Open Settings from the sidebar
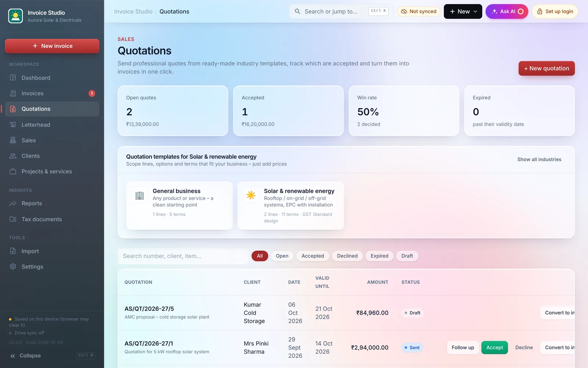588x368 pixels. [52, 267]
